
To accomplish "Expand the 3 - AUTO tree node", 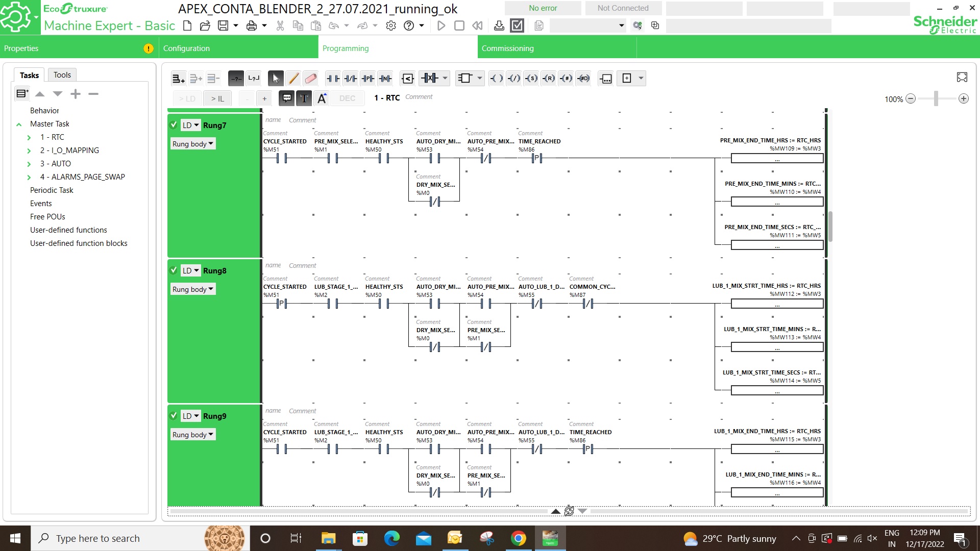I will pos(29,164).
